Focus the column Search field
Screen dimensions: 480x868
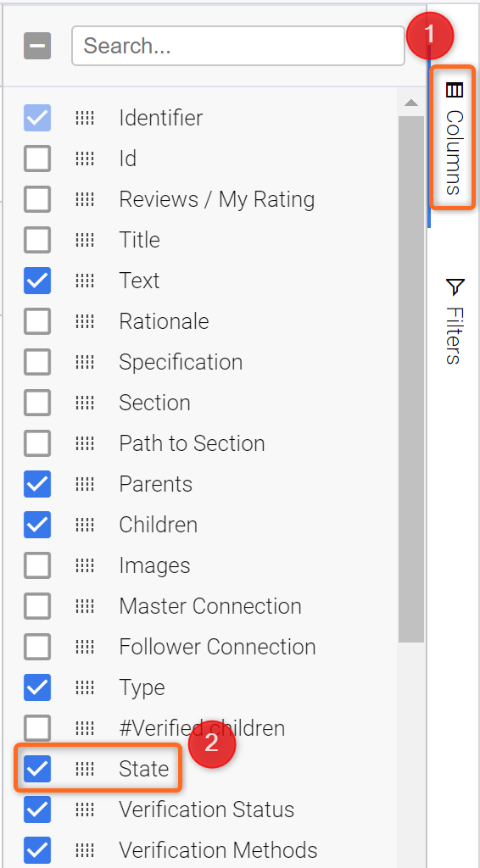(x=238, y=46)
